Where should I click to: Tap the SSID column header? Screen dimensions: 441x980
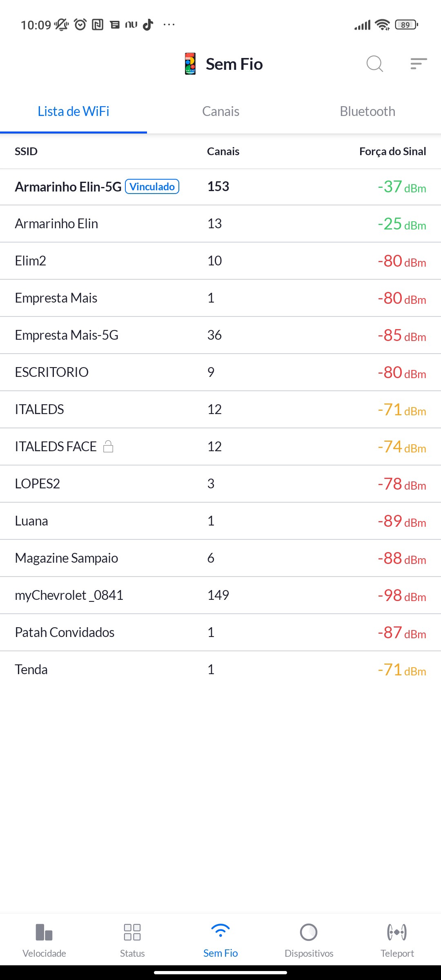click(x=26, y=151)
